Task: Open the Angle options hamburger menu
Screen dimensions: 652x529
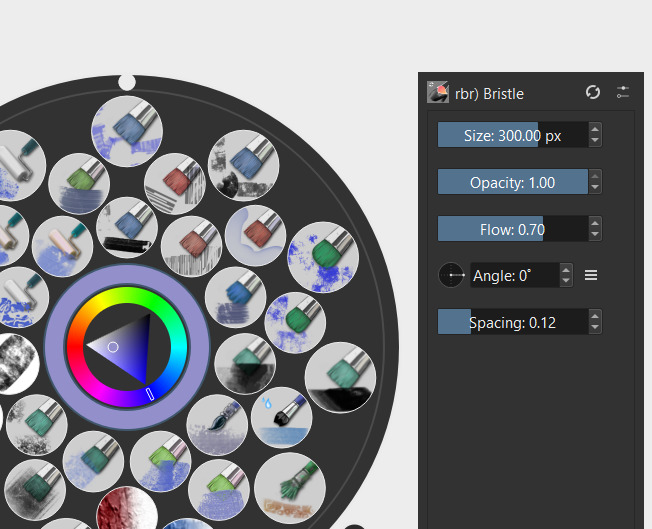Action: pos(591,275)
